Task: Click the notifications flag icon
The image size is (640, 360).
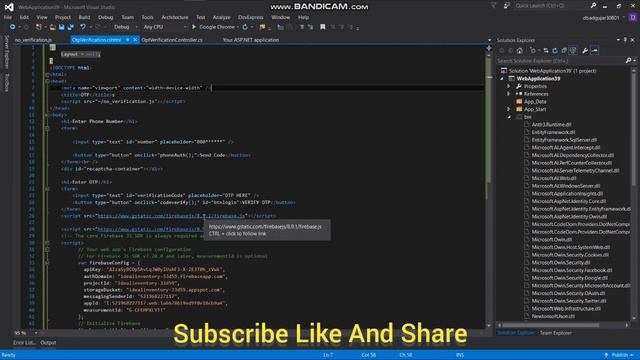Action: [493, 6]
